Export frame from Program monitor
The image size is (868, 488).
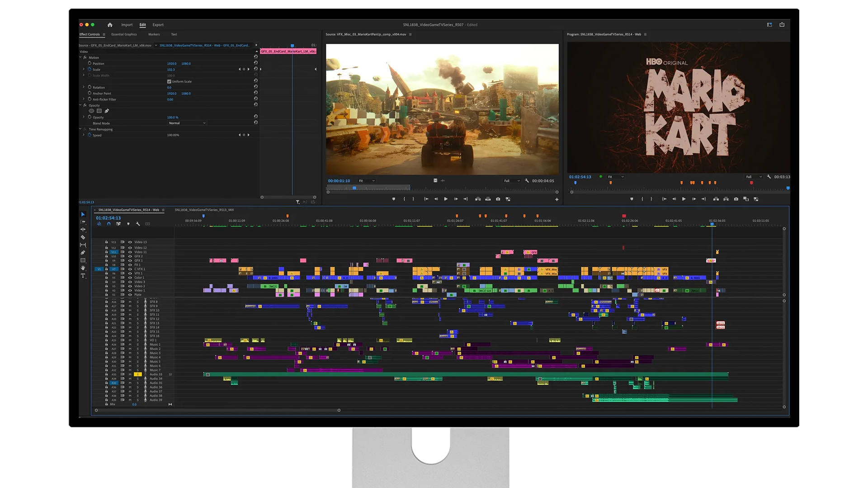pyautogui.click(x=736, y=199)
